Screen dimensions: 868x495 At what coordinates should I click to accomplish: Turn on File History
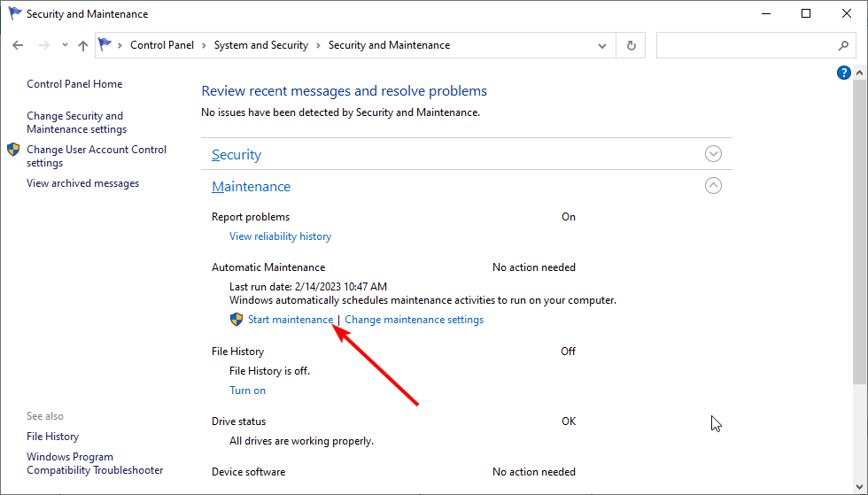coord(247,391)
